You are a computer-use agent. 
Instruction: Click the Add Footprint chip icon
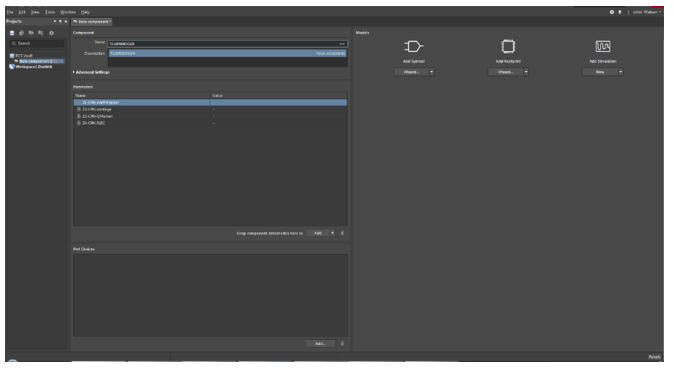(508, 46)
